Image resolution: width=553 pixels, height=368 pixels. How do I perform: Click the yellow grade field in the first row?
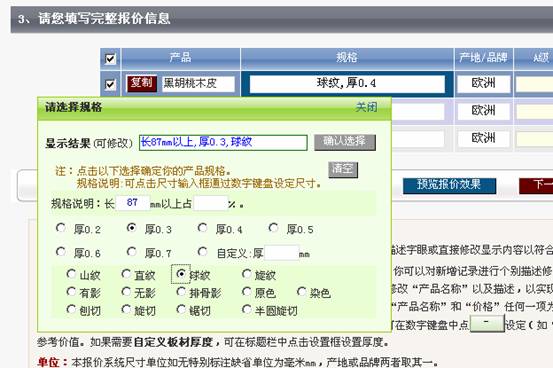pyautogui.click(x=535, y=84)
